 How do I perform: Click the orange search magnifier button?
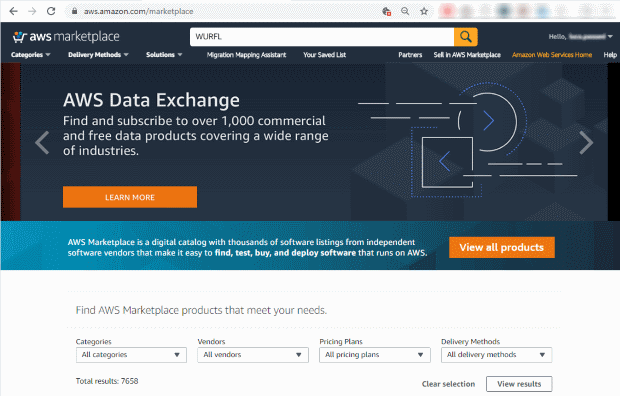(x=466, y=37)
